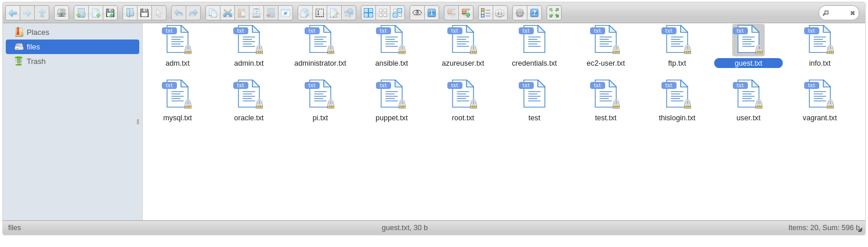Click the redo curved arrow icon
The image size is (868, 247).
[x=193, y=13]
